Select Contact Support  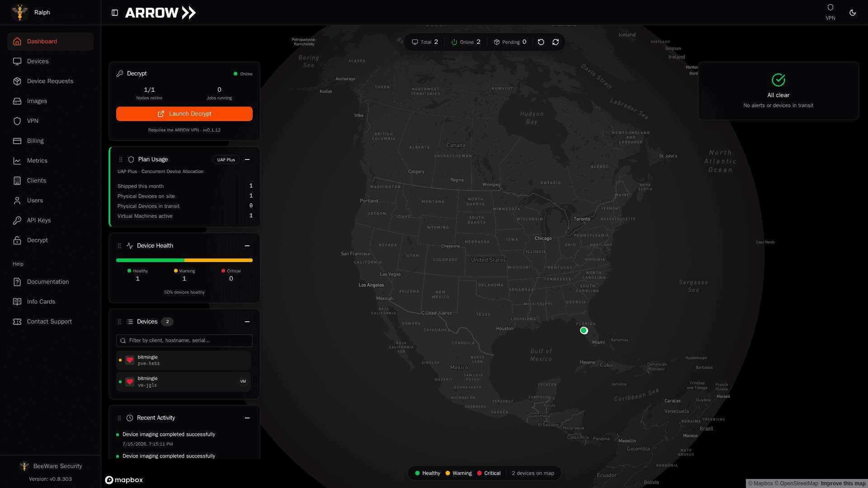click(x=50, y=322)
